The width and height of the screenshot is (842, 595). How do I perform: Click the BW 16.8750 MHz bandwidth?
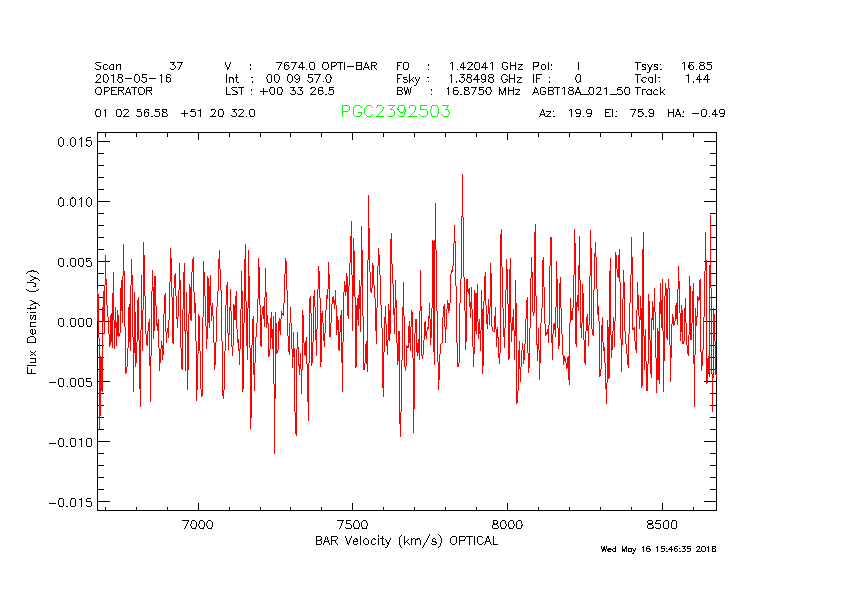[x=458, y=91]
